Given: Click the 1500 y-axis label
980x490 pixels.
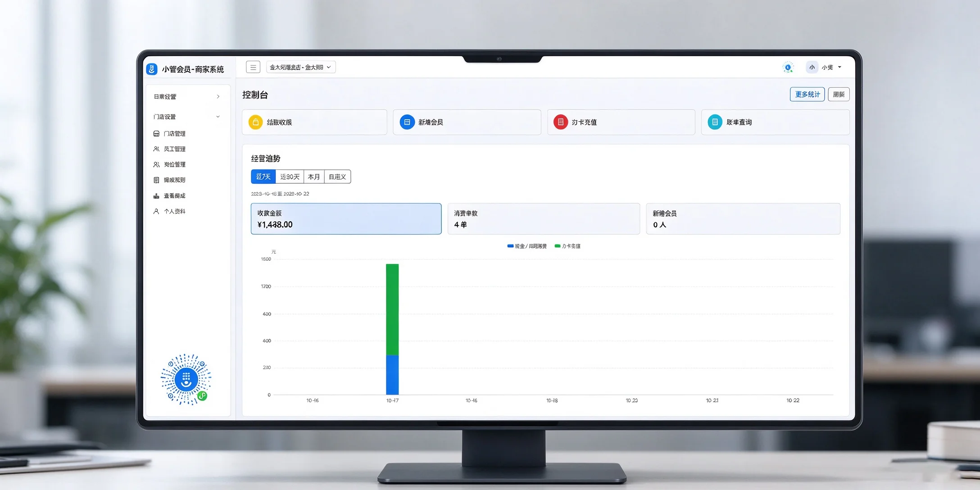Looking at the screenshot, I should [266, 259].
